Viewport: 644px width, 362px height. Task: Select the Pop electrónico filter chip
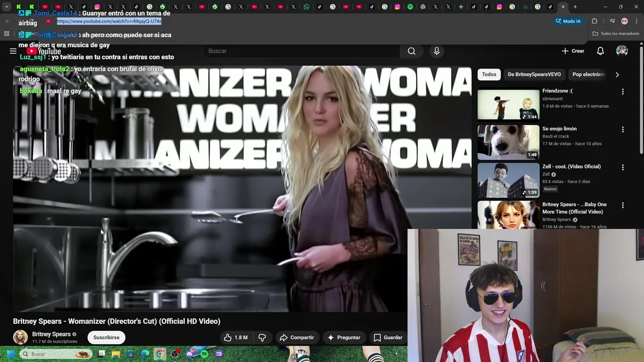pyautogui.click(x=589, y=74)
